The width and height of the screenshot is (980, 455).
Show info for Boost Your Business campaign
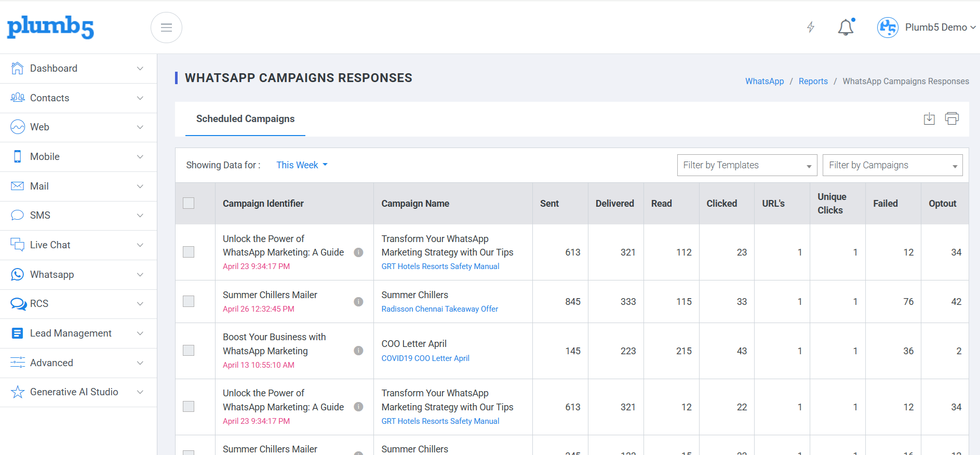(x=358, y=351)
